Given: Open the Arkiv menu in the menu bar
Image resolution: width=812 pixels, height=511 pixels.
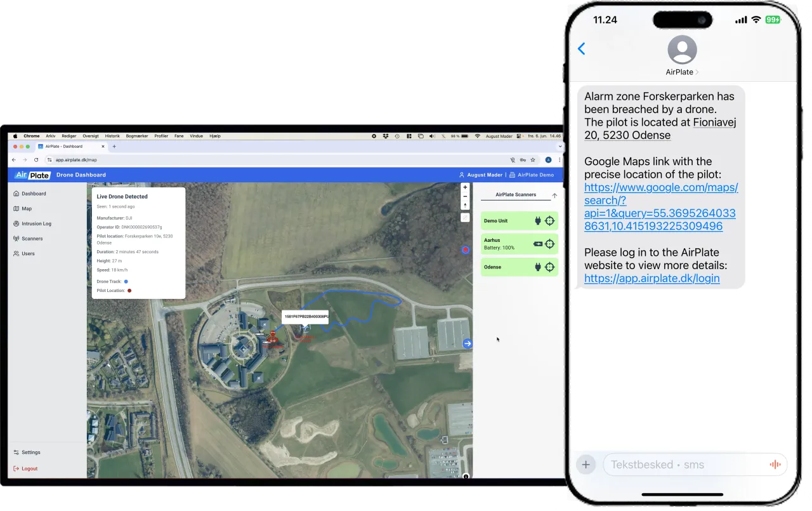Looking at the screenshot, I should [51, 136].
